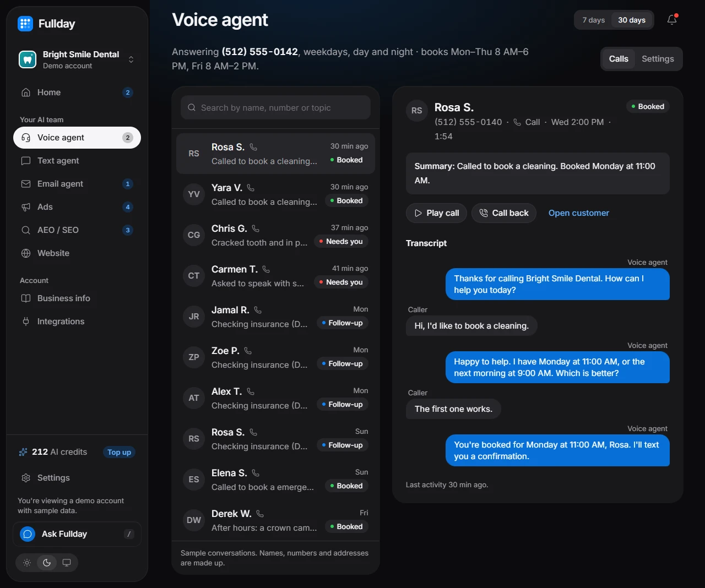
Task: Open Yara V. call row
Action: [x=275, y=194]
